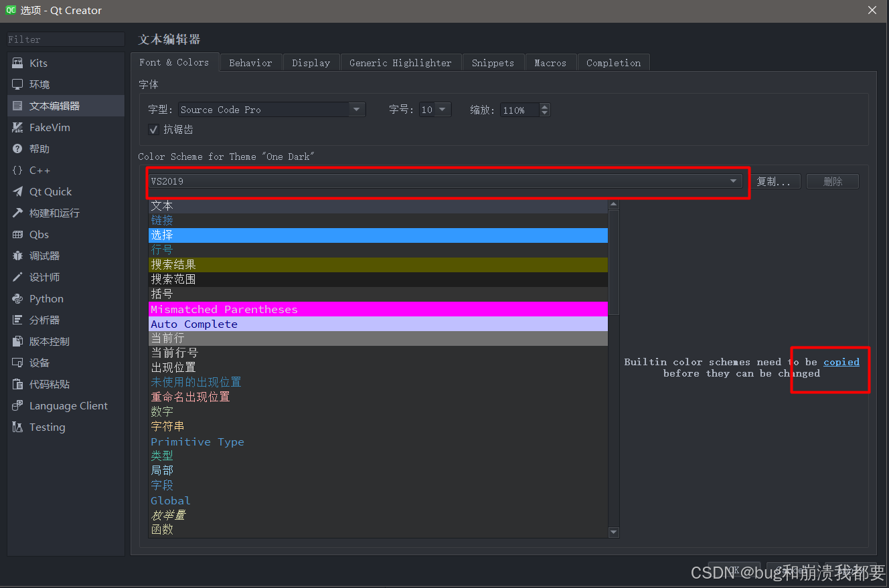
Task: Select the Primitive Type list entry
Action: pos(378,442)
